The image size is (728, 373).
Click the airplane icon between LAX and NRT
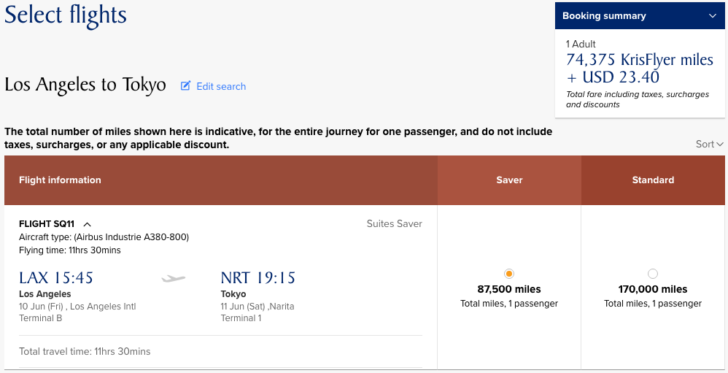click(173, 278)
